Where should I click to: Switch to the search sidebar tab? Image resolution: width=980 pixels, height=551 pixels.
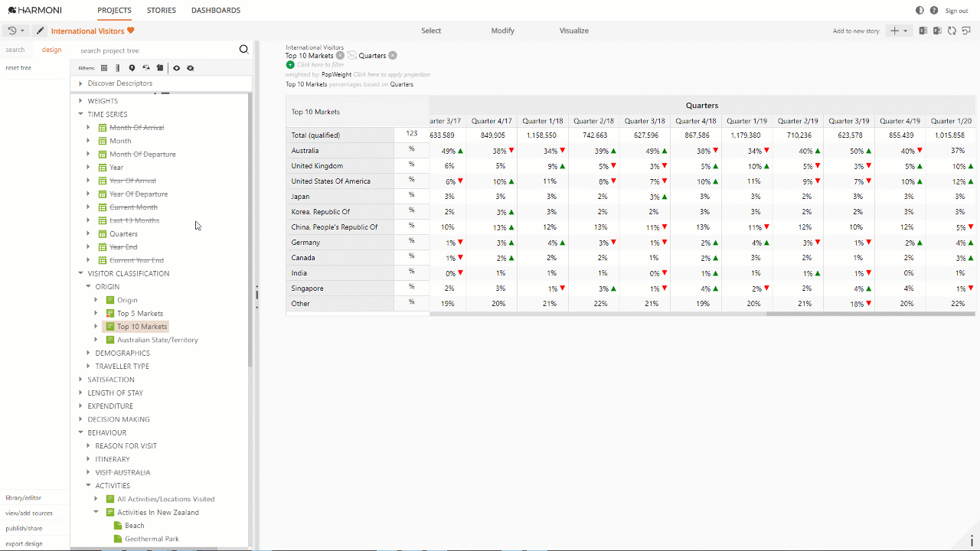[15, 50]
